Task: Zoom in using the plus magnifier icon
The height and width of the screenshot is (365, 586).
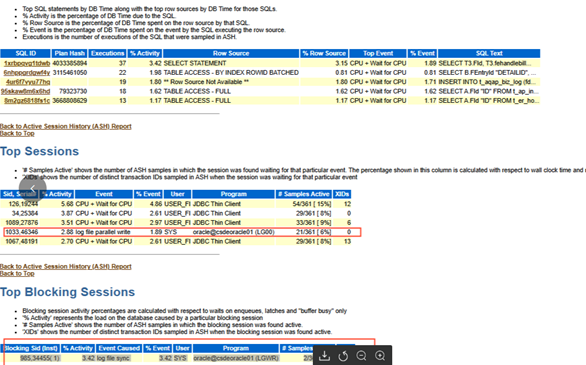Action: [380, 356]
